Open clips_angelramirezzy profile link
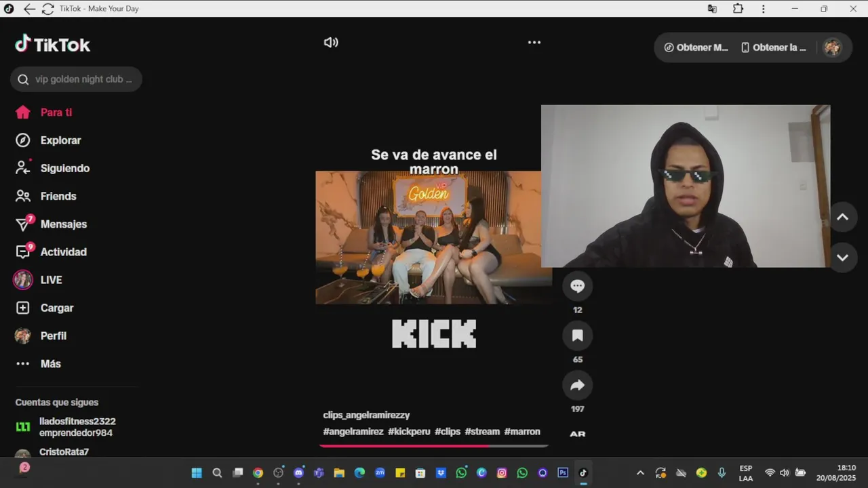Screen dimensions: 868x488 (366, 415)
